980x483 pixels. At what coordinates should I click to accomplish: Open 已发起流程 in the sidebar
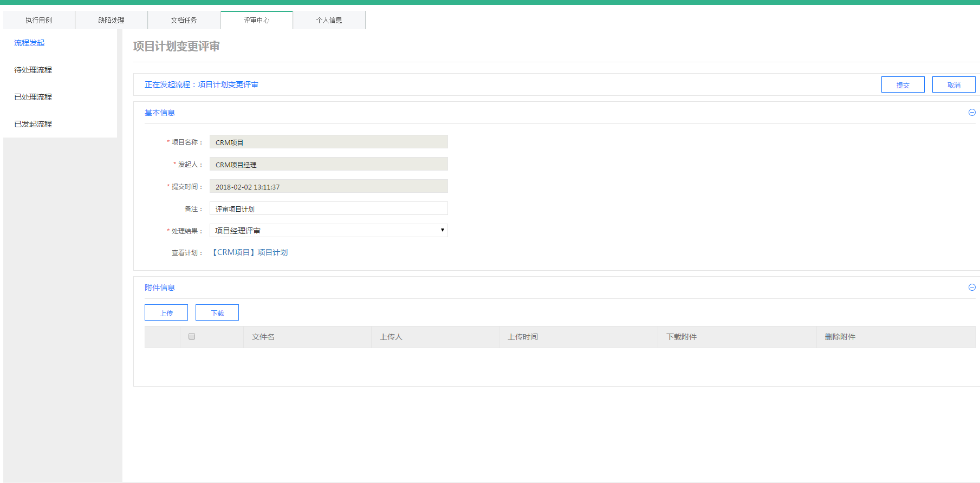point(33,124)
